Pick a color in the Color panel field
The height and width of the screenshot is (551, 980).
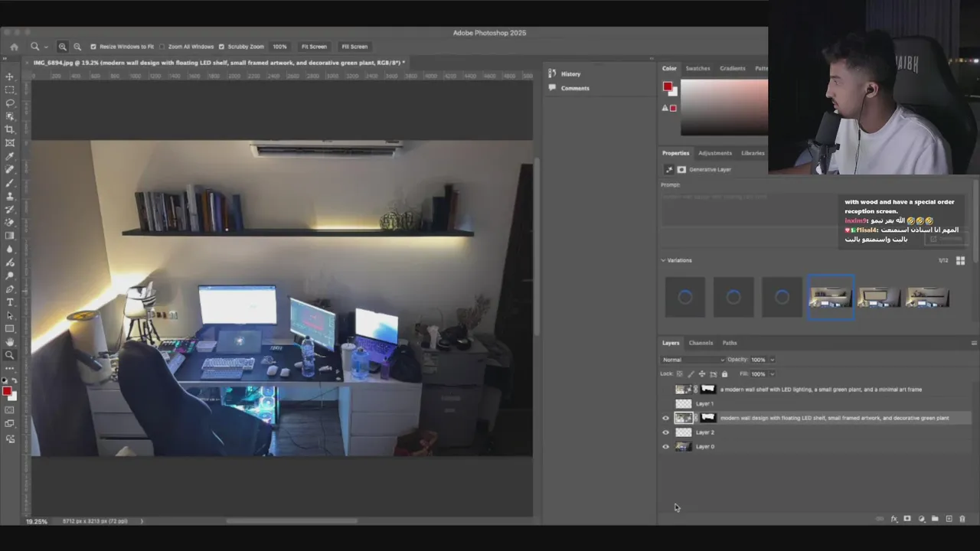(x=724, y=106)
